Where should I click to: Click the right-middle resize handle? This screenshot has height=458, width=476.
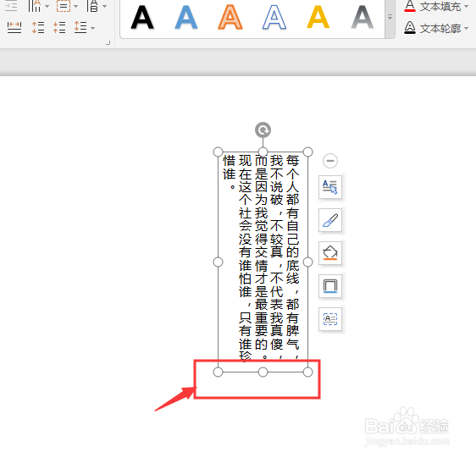[307, 262]
